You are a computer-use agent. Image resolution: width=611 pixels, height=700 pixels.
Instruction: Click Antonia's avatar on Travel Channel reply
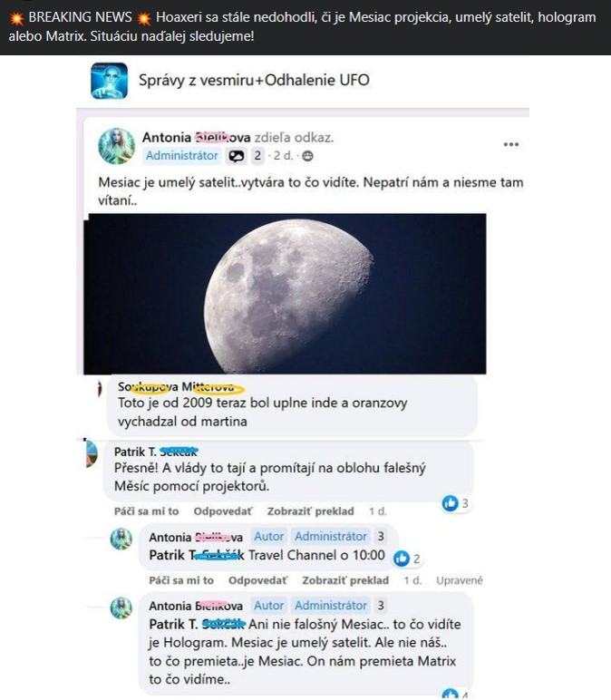pyautogui.click(x=121, y=539)
